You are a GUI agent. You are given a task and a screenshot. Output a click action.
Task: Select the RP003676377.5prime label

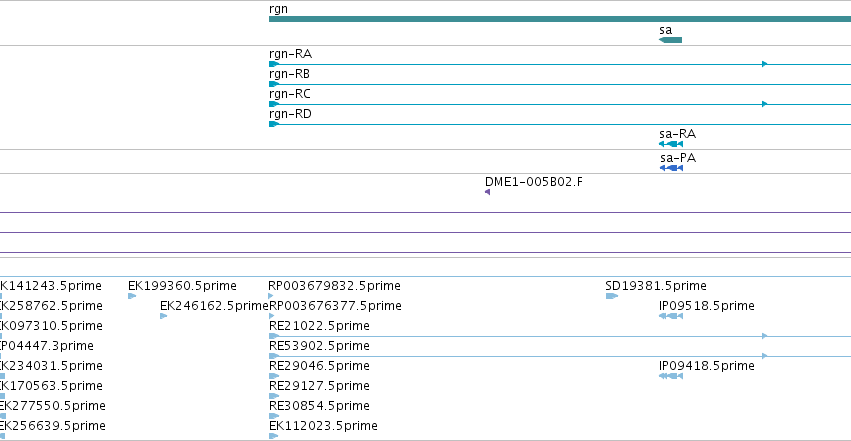(x=335, y=306)
